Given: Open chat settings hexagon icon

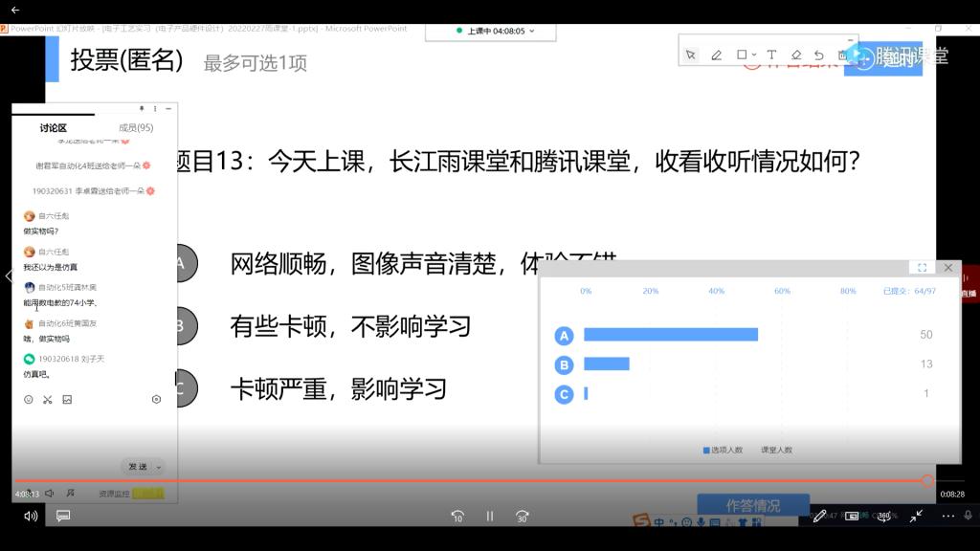Looking at the screenshot, I should pyautogui.click(x=156, y=399).
